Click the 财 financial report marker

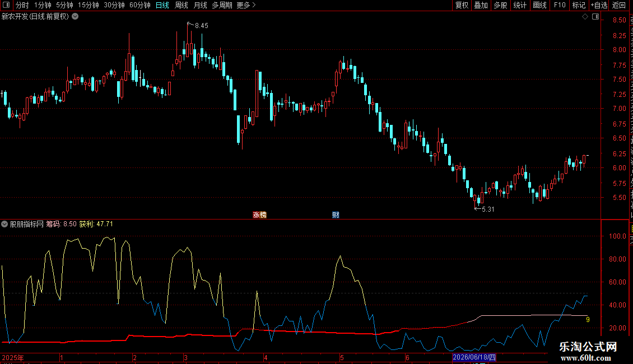(336, 215)
